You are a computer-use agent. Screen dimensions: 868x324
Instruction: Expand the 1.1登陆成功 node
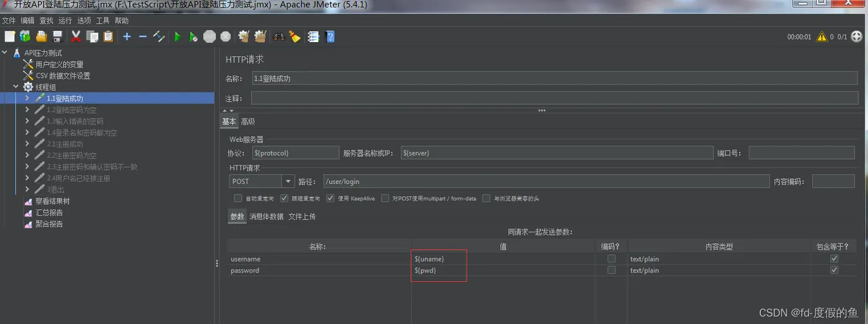[x=27, y=99]
